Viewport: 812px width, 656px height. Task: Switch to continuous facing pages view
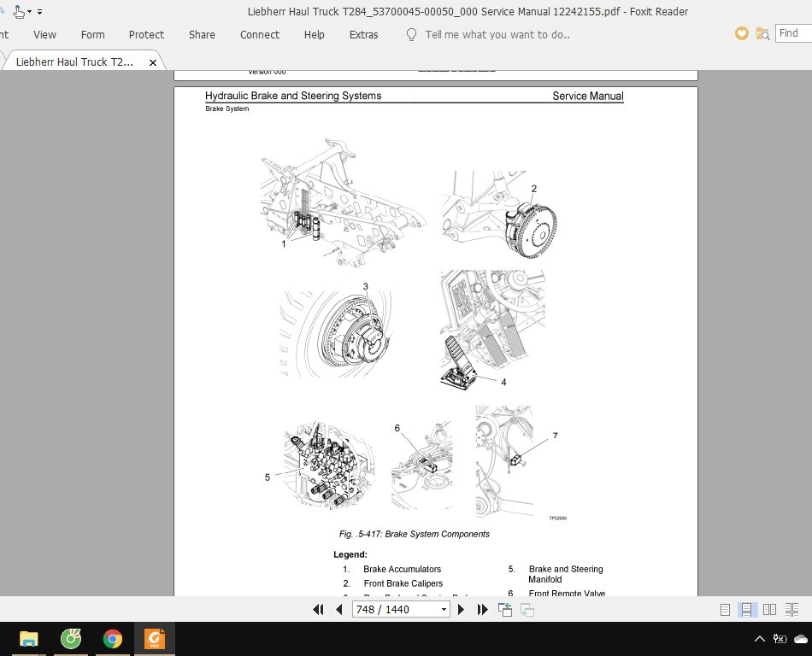click(x=791, y=609)
